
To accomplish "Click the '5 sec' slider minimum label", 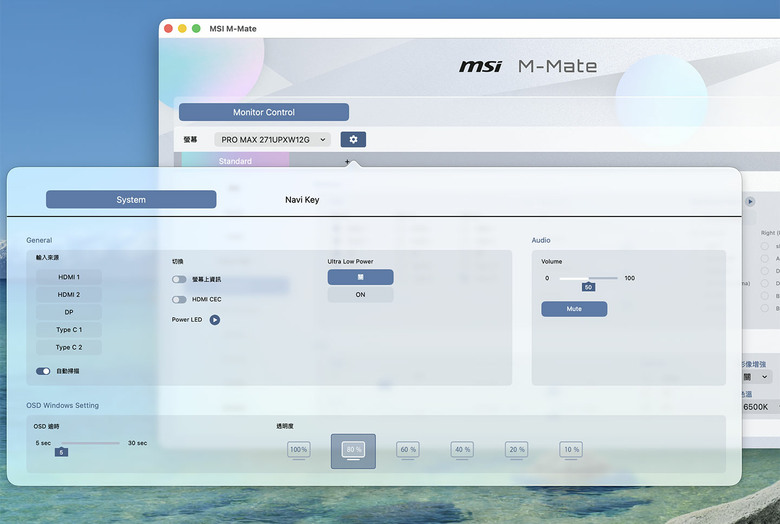I will (43, 443).
